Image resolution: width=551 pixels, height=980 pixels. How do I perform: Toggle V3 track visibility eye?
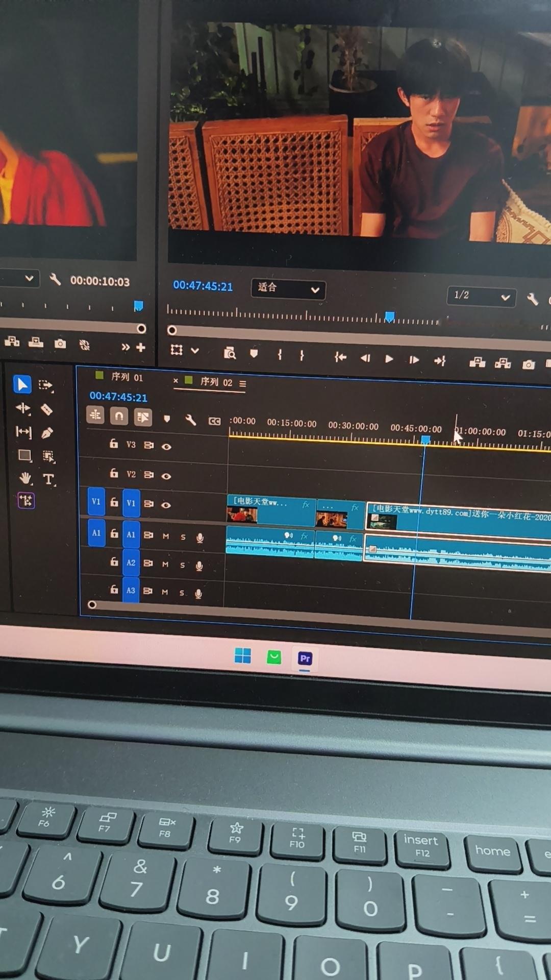tap(166, 447)
